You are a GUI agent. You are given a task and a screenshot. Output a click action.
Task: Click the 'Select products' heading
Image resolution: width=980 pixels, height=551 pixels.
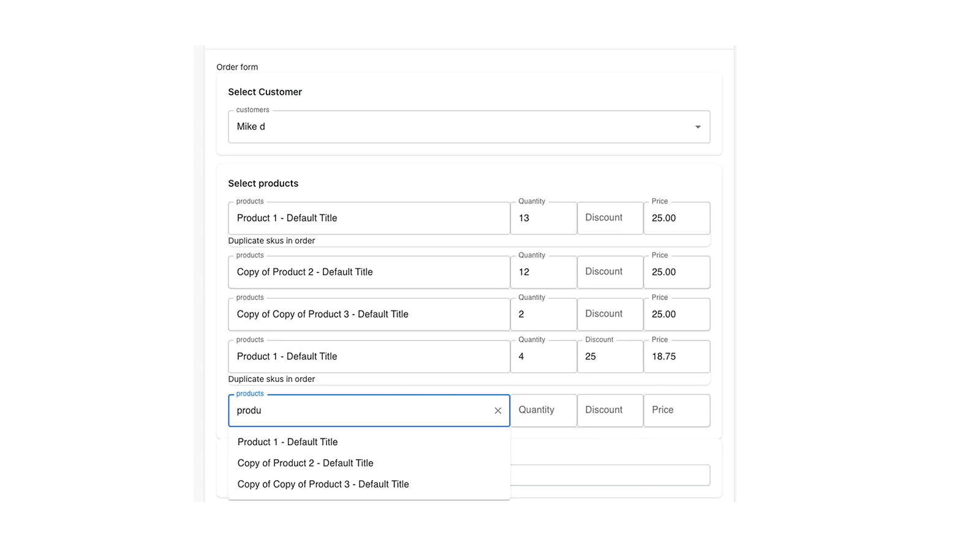pos(263,184)
